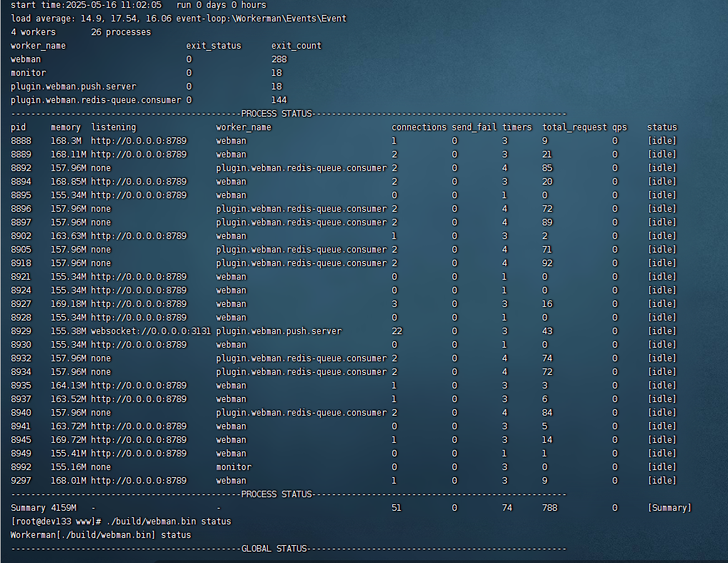Click exit_count value 288 for webman

point(279,59)
